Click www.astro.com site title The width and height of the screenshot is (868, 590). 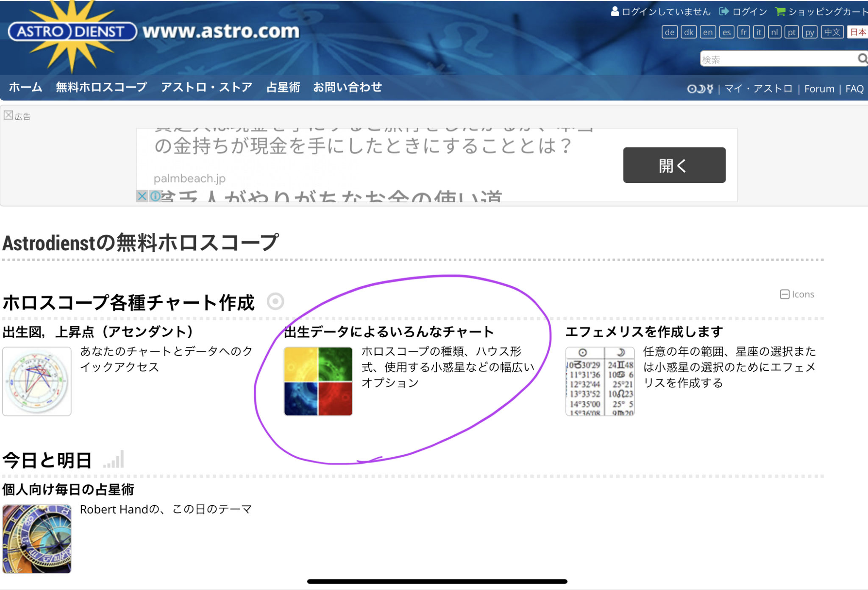(221, 31)
